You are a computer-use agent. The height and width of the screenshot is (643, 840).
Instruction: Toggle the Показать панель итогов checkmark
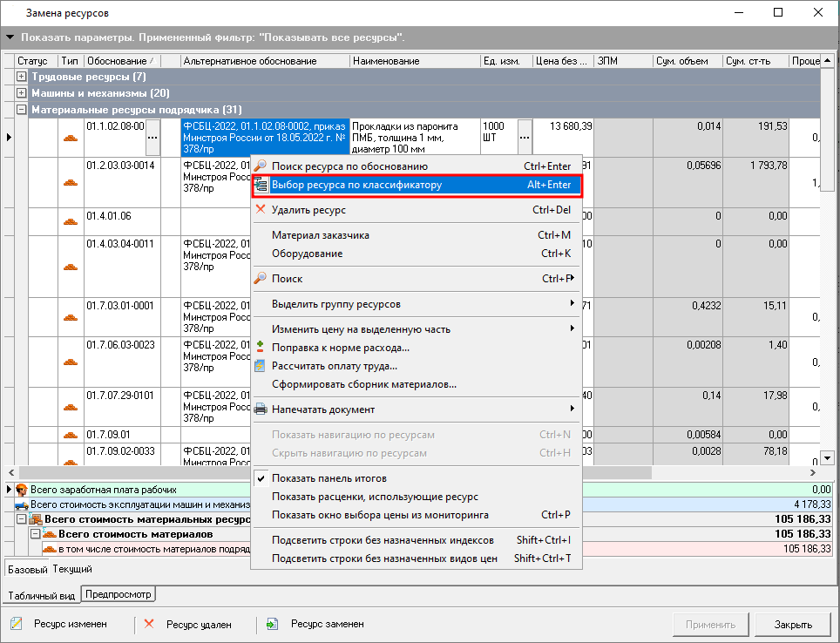260,478
